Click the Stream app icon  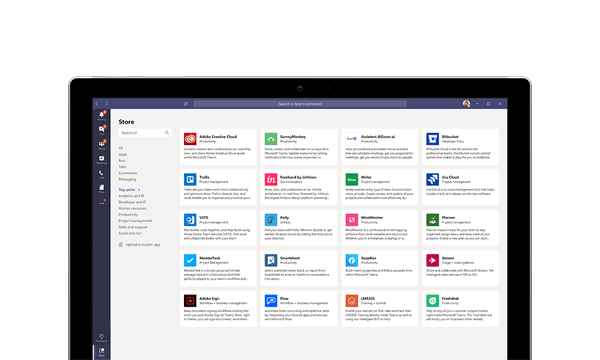click(x=433, y=260)
